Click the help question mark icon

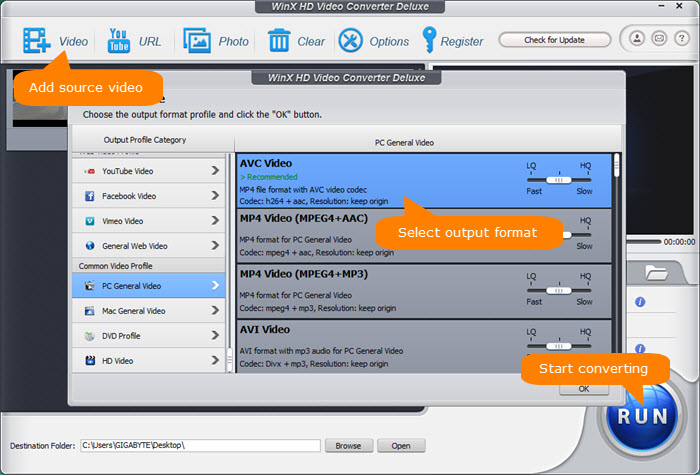[682, 38]
